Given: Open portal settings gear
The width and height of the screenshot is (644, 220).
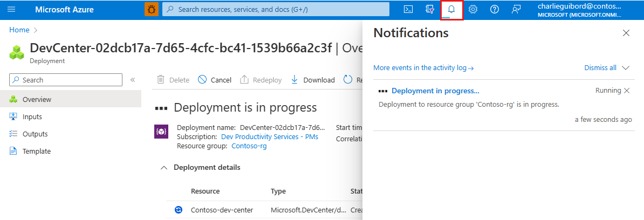Looking at the screenshot, I should point(473,10).
